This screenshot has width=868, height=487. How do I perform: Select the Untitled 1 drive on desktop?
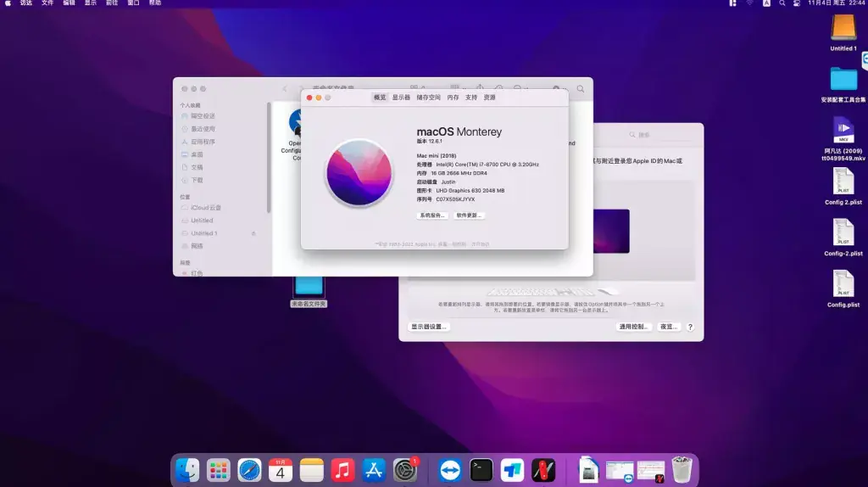pyautogui.click(x=843, y=32)
